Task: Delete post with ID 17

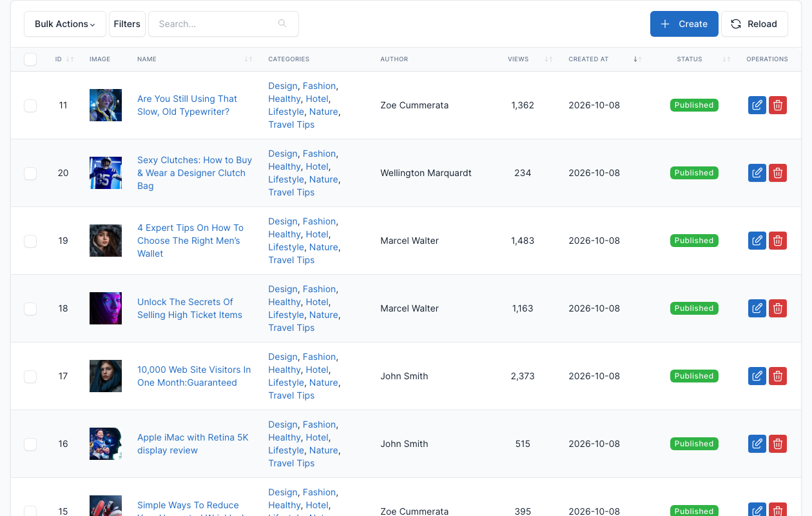Action: (x=778, y=376)
